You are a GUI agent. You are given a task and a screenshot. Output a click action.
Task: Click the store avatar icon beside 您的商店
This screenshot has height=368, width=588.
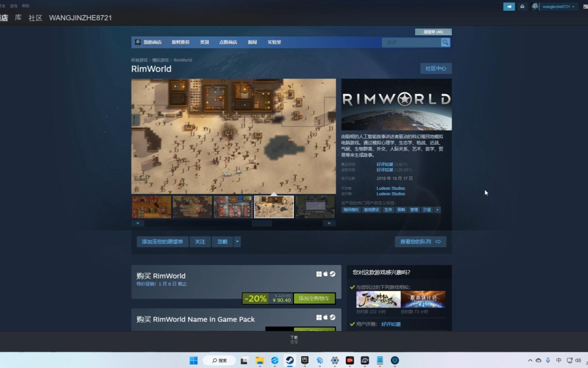[137, 42]
